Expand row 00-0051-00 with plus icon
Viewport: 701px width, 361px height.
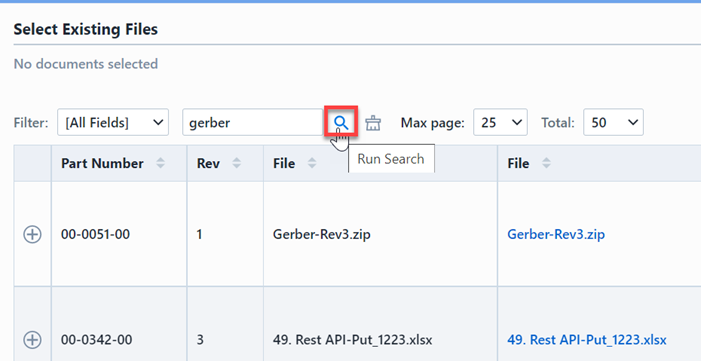(32, 234)
